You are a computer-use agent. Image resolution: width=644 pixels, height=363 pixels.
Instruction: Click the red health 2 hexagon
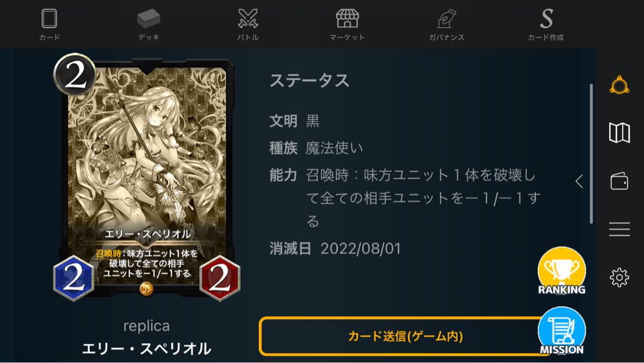pos(219,278)
